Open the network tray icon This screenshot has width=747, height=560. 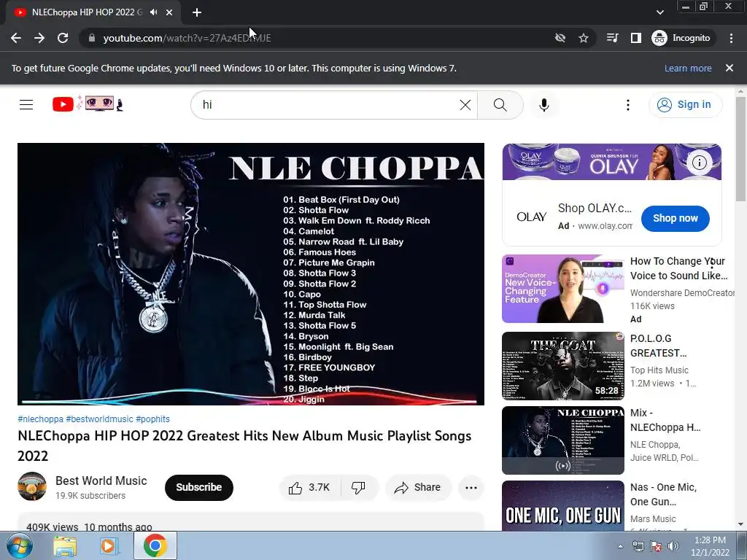click(x=638, y=547)
